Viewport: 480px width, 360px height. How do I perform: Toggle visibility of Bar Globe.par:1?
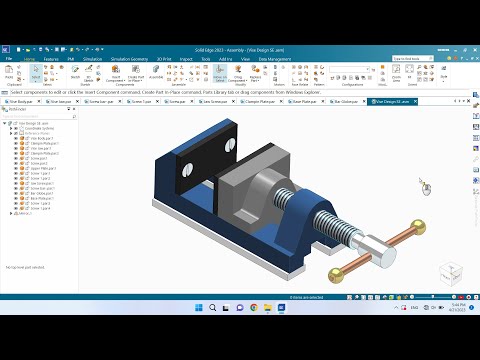click(x=16, y=193)
